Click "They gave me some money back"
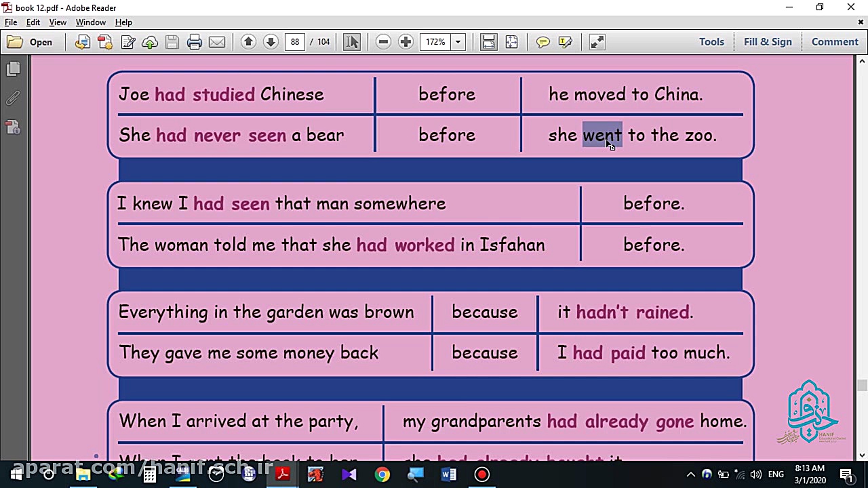Screen dimensions: 868x488 [x=248, y=352]
